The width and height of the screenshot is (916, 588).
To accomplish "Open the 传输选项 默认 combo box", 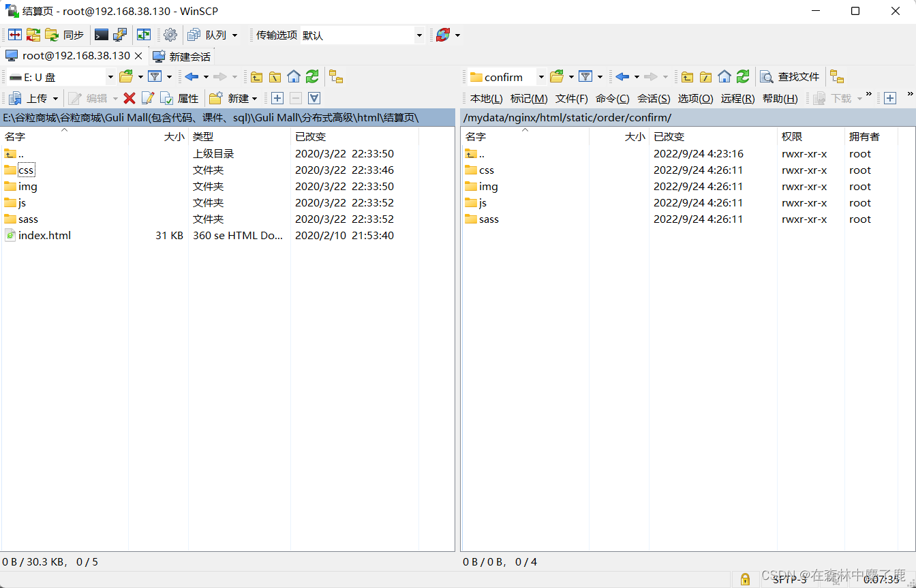I will (362, 35).
